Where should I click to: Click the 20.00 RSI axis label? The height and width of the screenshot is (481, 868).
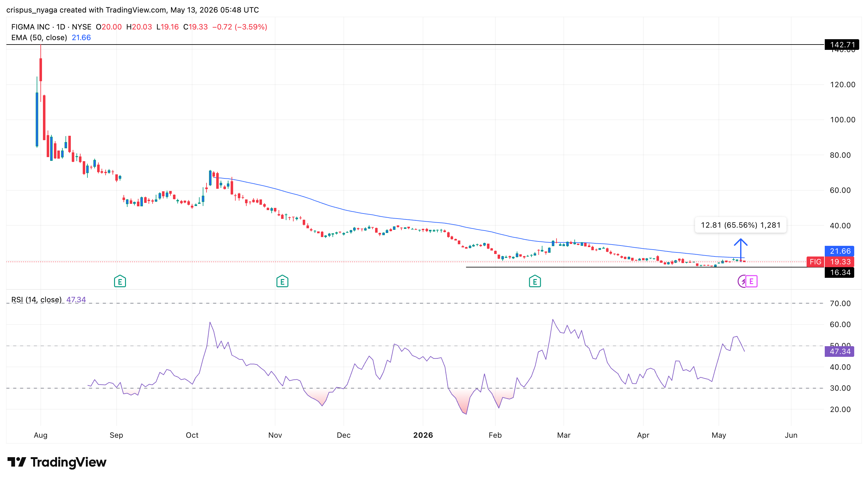click(x=840, y=409)
